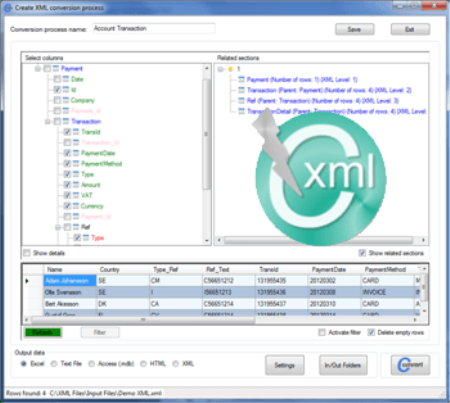The image size is (450, 403).
Task: Uncheck the Id column checkbox
Action: (x=57, y=90)
